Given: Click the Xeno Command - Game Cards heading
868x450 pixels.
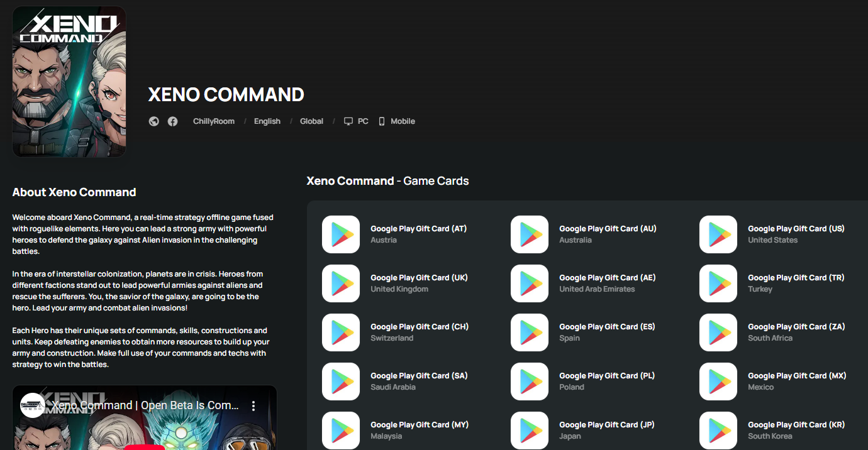Looking at the screenshot, I should pos(387,181).
